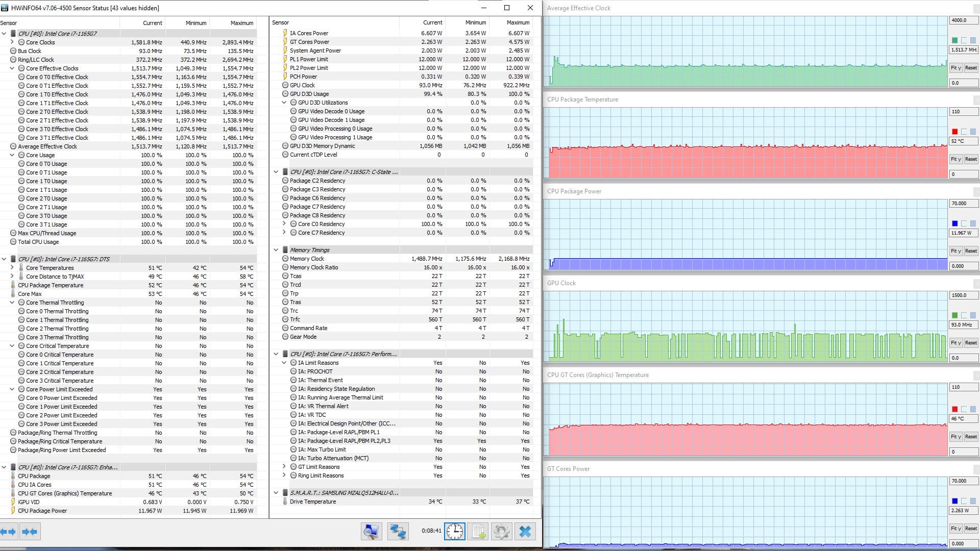Start logging with the sheet-plus icon
Screen dimensions: 980x551
(x=478, y=532)
